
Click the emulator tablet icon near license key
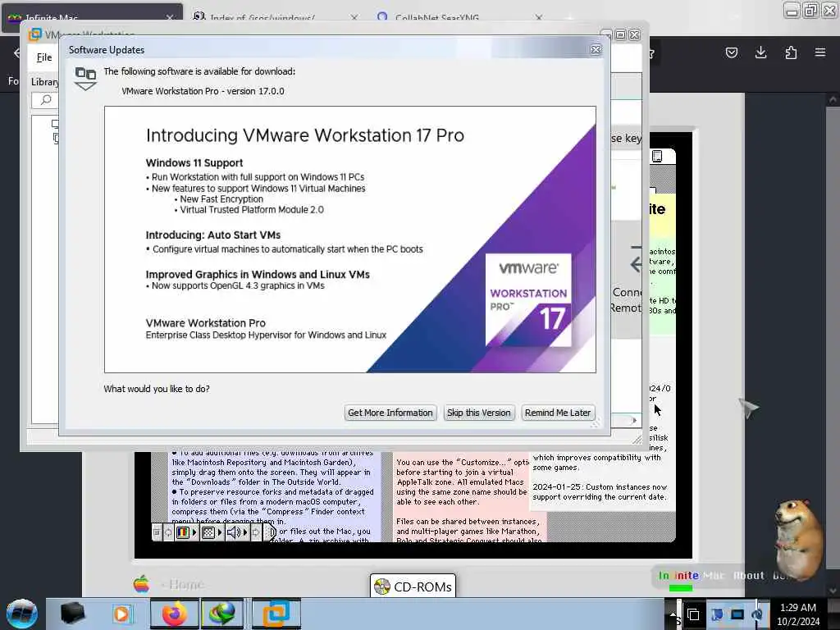click(x=657, y=156)
